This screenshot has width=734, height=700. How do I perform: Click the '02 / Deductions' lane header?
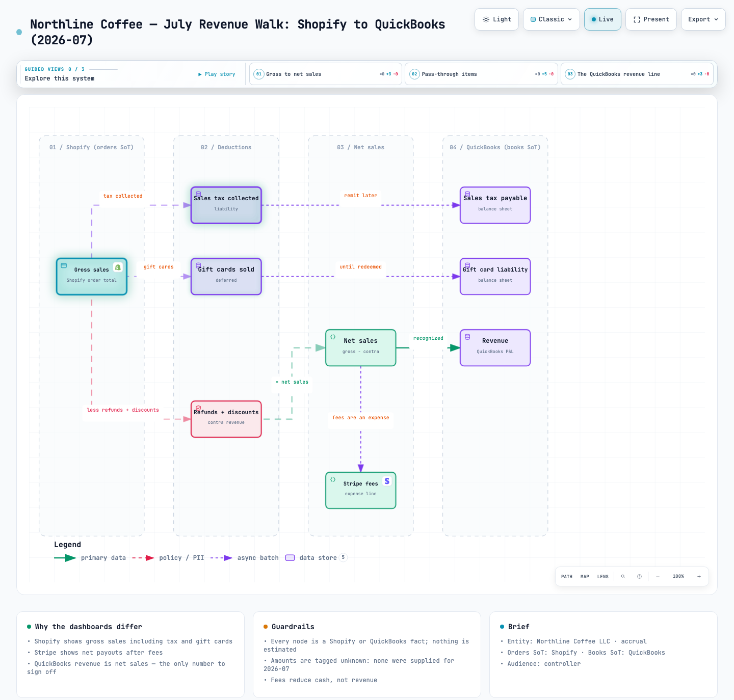(x=226, y=148)
